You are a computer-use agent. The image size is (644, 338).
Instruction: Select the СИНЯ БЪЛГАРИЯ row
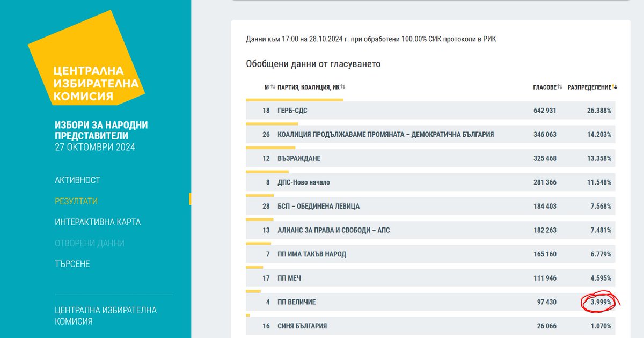[430, 326]
